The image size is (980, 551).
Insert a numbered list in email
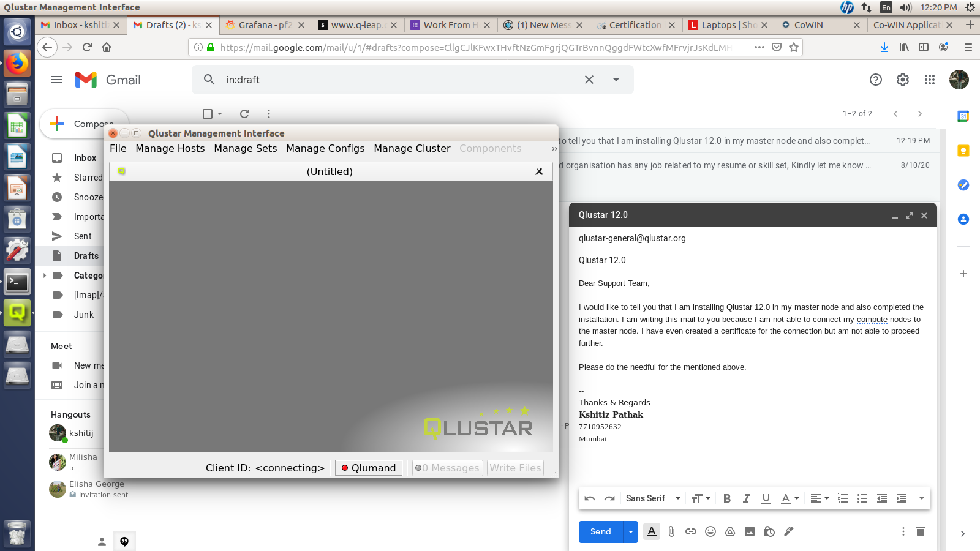[x=843, y=498]
